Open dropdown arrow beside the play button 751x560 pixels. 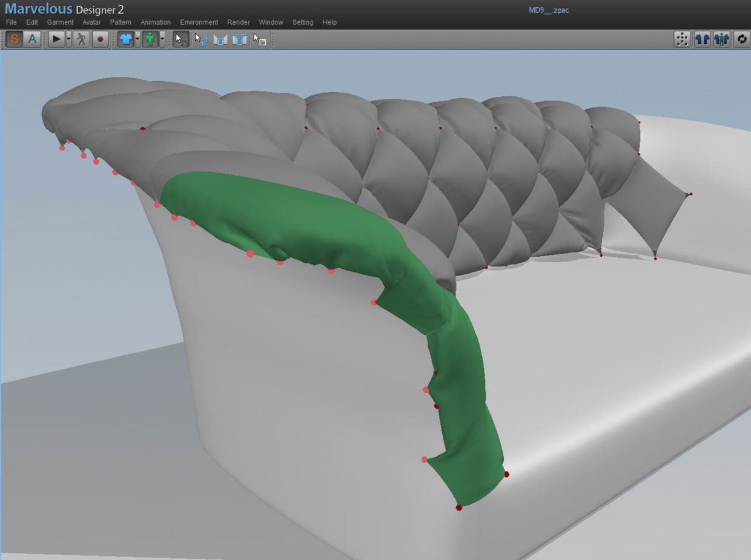(x=68, y=39)
